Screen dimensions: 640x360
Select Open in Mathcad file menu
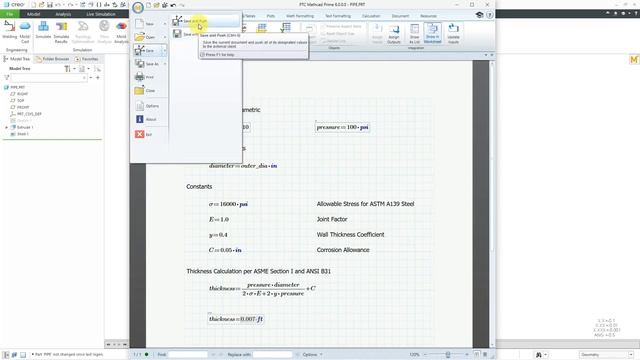point(149,37)
